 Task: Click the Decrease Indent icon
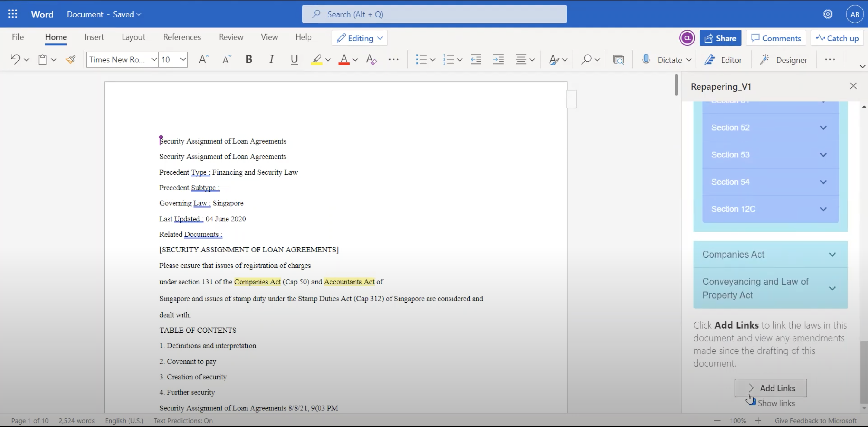(x=476, y=60)
